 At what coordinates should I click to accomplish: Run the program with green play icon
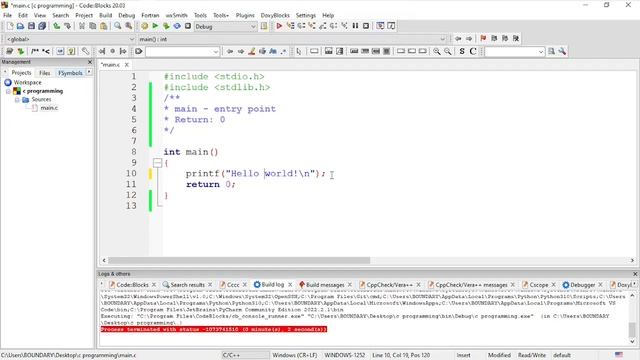click(x=155, y=26)
